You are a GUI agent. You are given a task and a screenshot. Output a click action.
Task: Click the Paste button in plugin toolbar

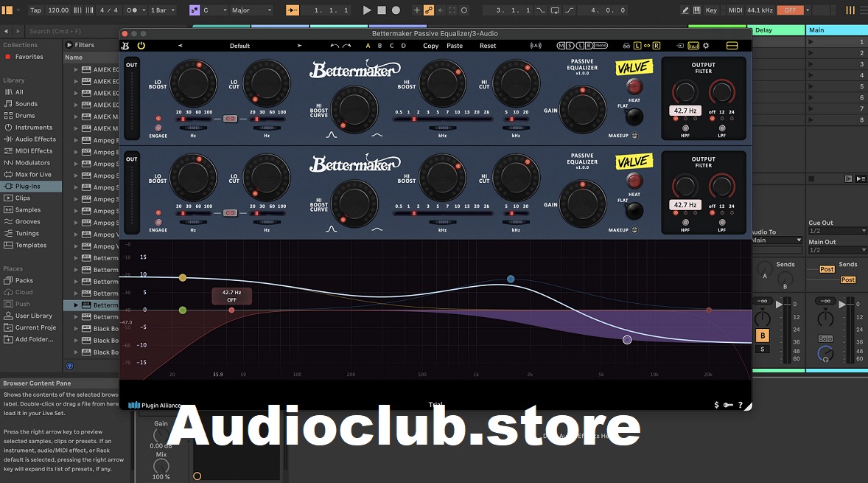click(x=455, y=46)
